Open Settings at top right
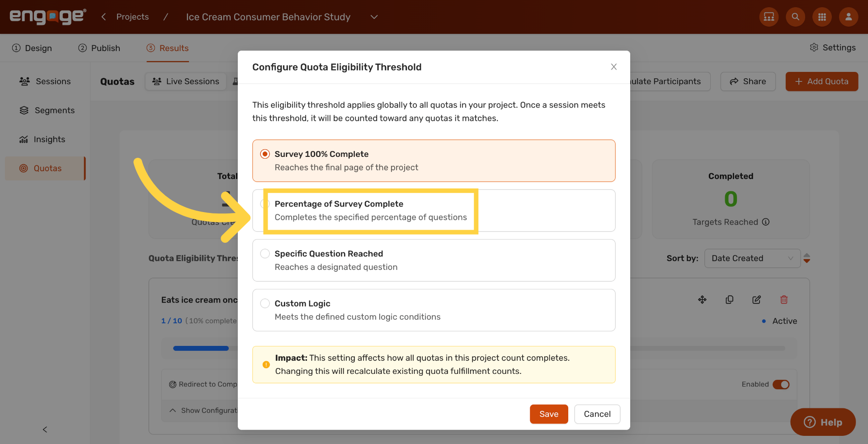Image resolution: width=868 pixels, height=444 pixels. (833, 47)
